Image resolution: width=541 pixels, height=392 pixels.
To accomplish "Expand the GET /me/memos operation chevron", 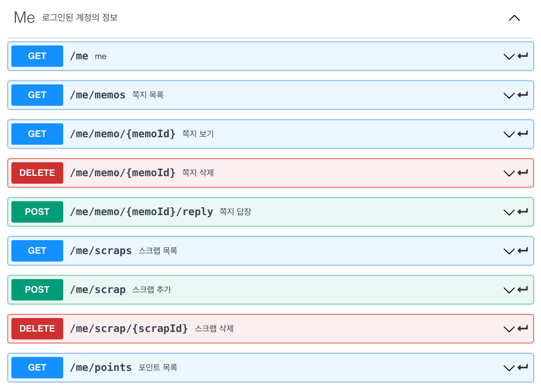I will pyautogui.click(x=509, y=95).
